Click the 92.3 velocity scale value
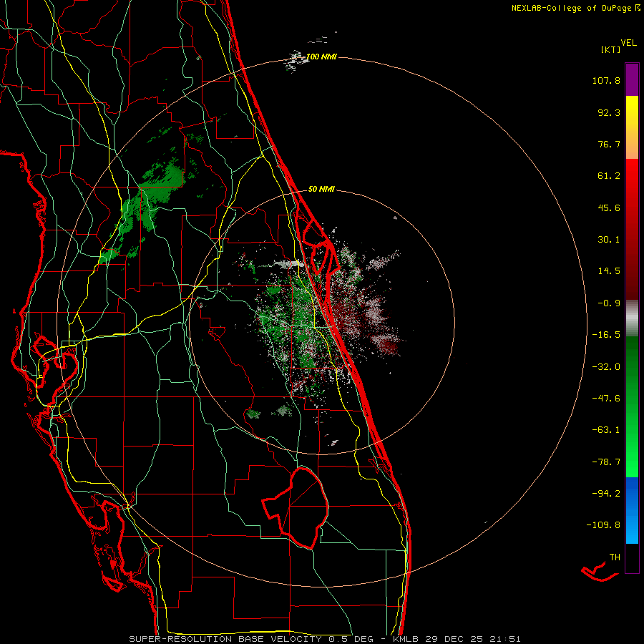This screenshot has height=644, width=644. (x=609, y=112)
